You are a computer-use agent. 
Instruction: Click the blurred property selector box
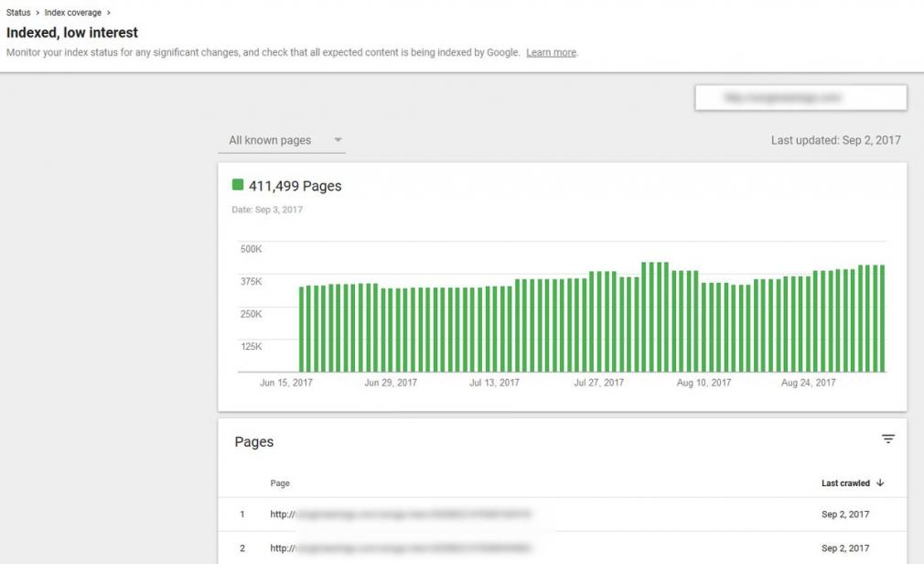click(800, 97)
